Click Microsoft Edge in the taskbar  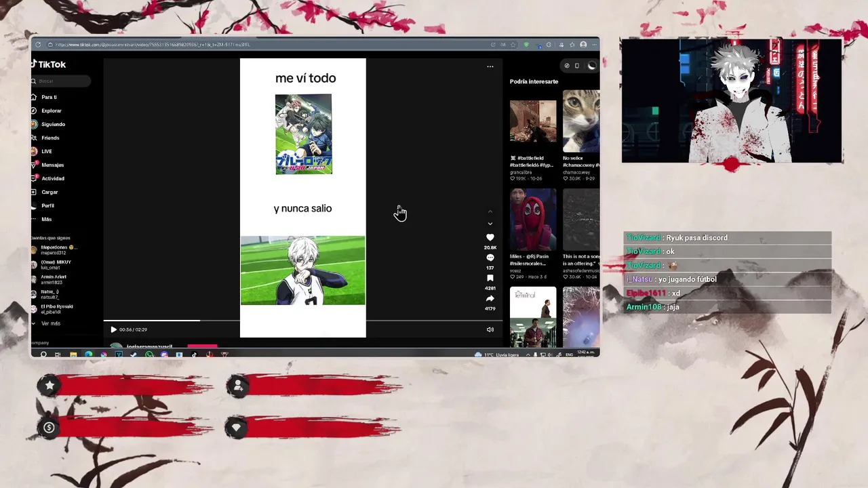88,354
